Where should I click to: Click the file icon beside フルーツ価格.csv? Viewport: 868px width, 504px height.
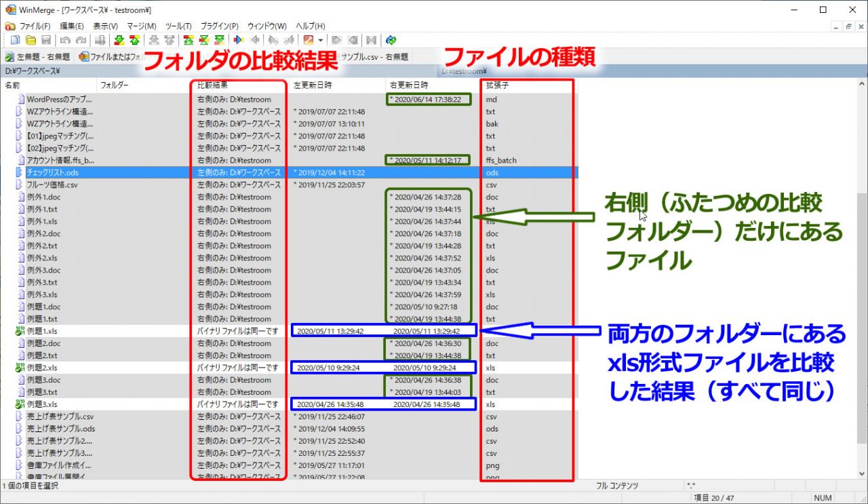pos(20,185)
